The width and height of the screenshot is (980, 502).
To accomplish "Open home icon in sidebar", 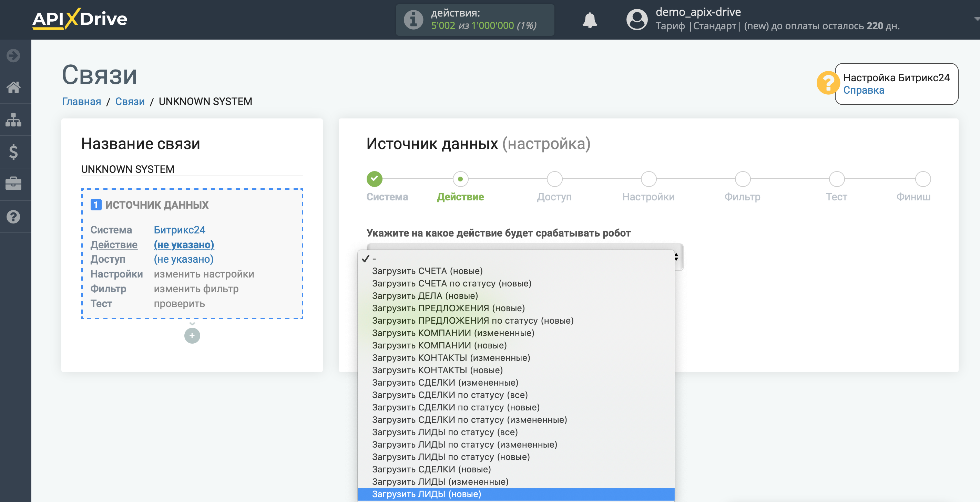I will pyautogui.click(x=13, y=87).
